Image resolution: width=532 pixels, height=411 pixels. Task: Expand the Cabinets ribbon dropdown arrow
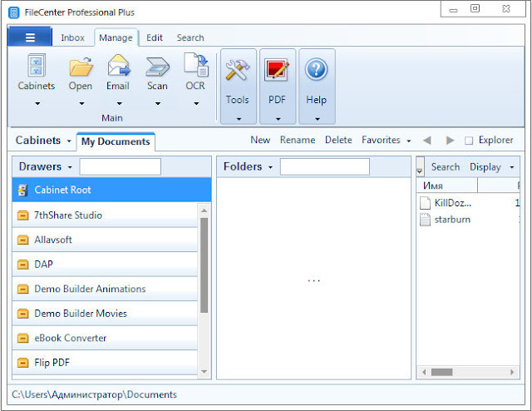37,103
